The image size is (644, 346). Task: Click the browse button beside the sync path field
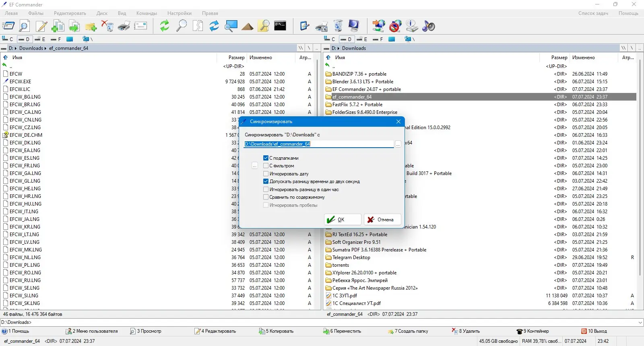tap(398, 144)
